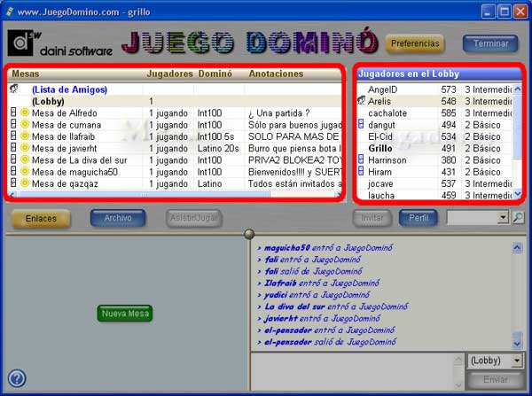This screenshot has width=532, height=396.
Task: Click the domino icon next to player dangut
Action: pyautogui.click(x=361, y=125)
